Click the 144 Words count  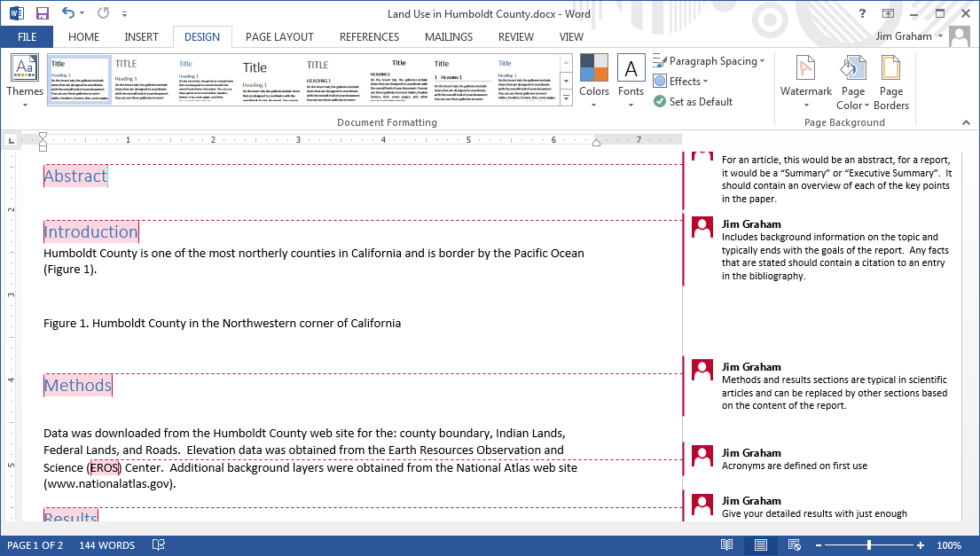106,545
